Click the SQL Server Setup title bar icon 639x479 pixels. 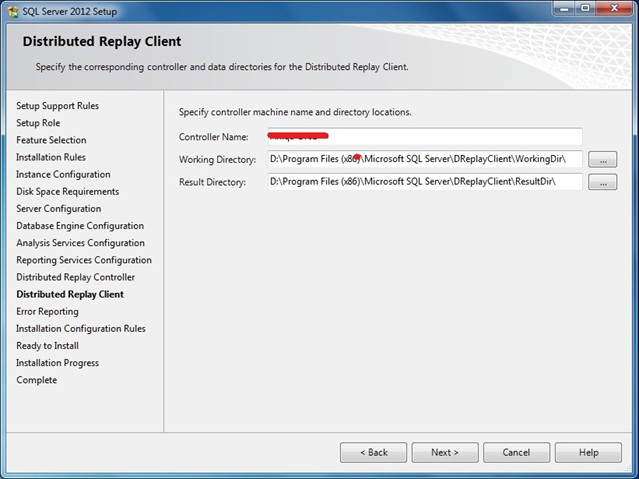click(x=13, y=11)
